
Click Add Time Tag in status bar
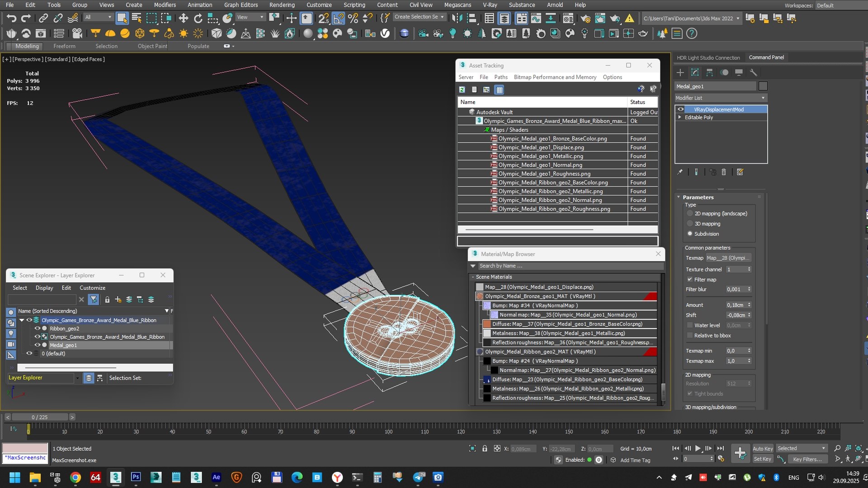pyautogui.click(x=635, y=460)
